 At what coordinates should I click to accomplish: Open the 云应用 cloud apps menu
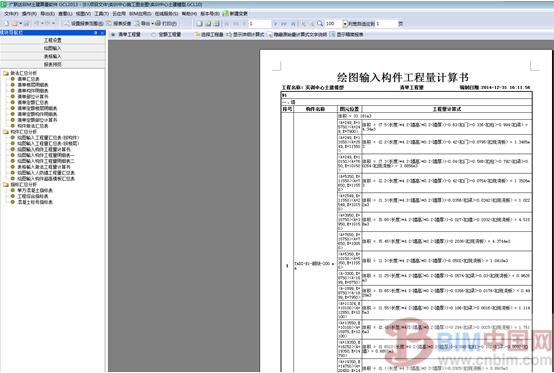click(x=119, y=14)
